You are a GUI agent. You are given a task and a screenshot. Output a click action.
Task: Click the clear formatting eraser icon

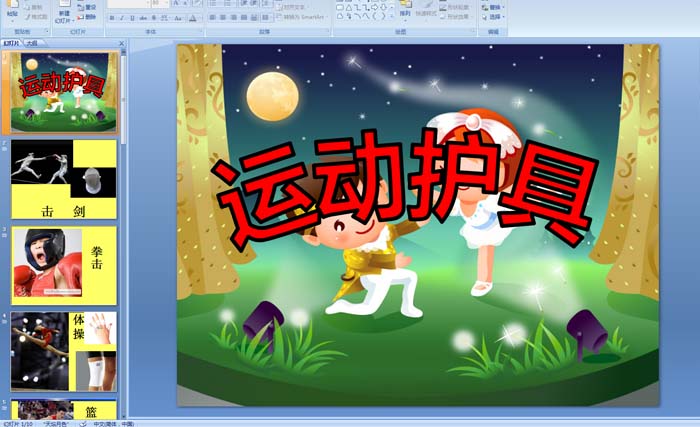pos(197,4)
